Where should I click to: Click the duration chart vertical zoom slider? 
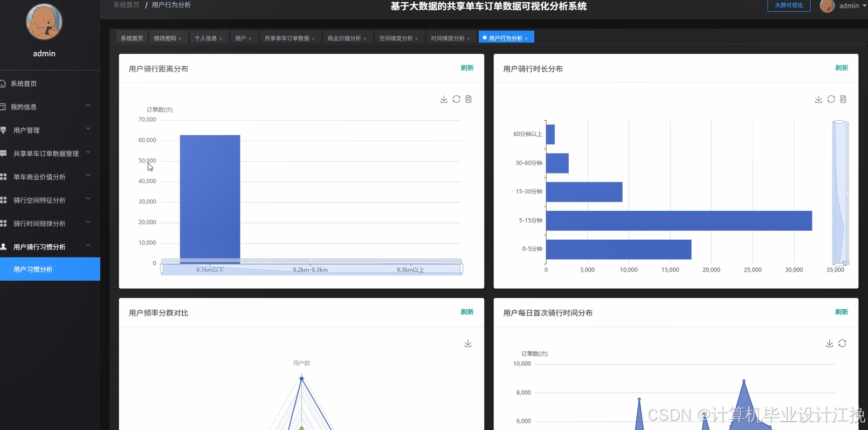pos(841,192)
